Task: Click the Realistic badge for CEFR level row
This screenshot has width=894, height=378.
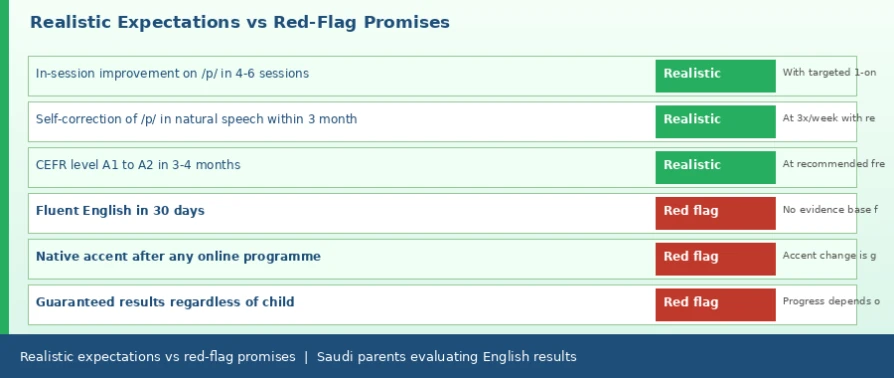Action: click(715, 167)
